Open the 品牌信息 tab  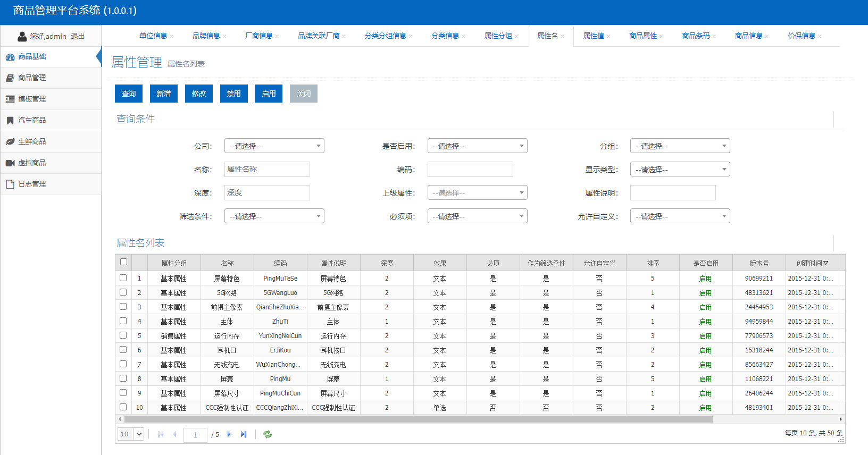coord(206,36)
